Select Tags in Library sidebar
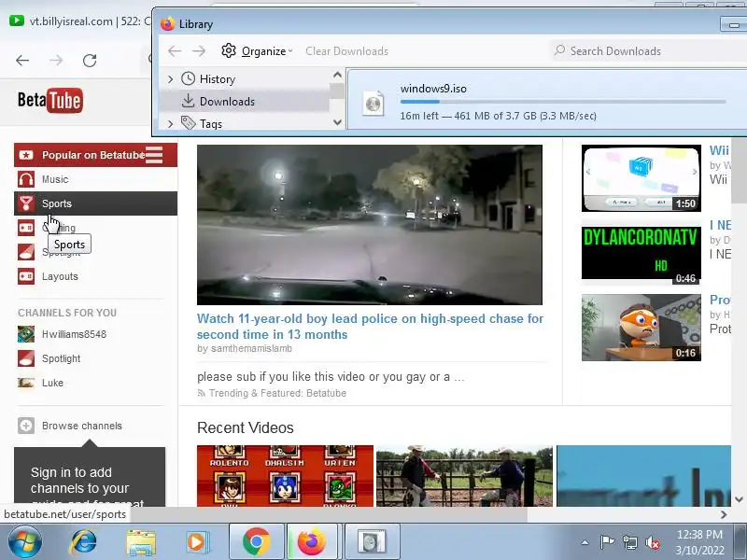Viewport: 747px width, 560px height. [211, 124]
